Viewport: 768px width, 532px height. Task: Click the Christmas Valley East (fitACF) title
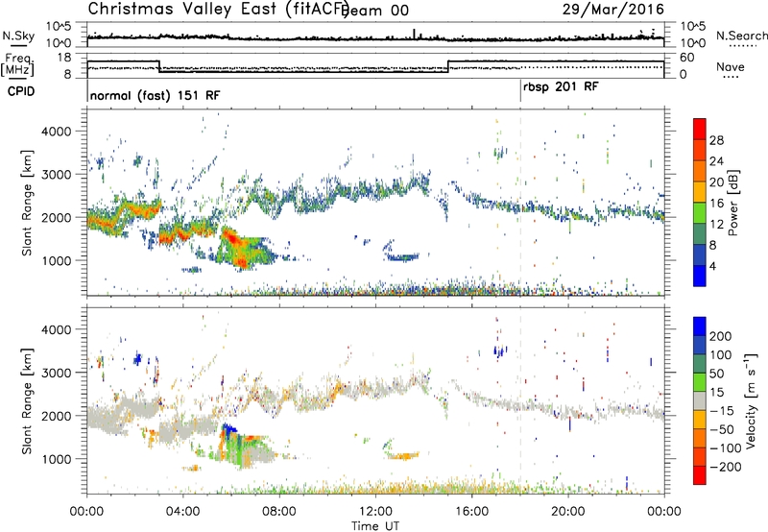coord(218,9)
